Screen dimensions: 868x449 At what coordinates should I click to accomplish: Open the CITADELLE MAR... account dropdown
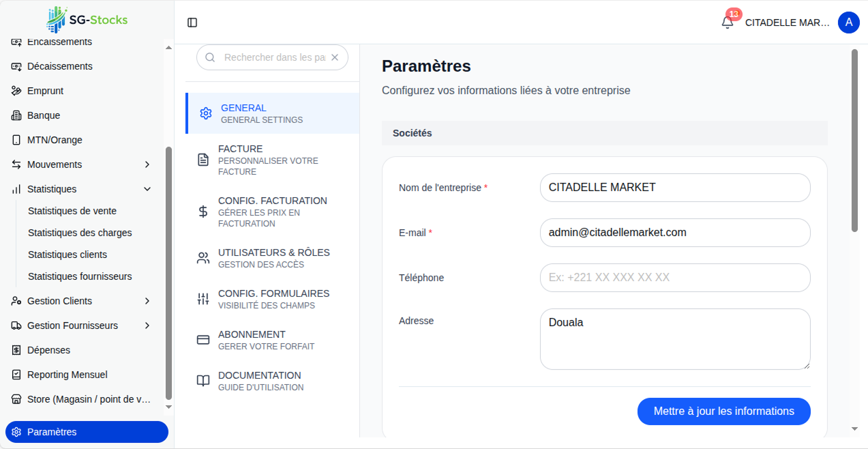[787, 23]
